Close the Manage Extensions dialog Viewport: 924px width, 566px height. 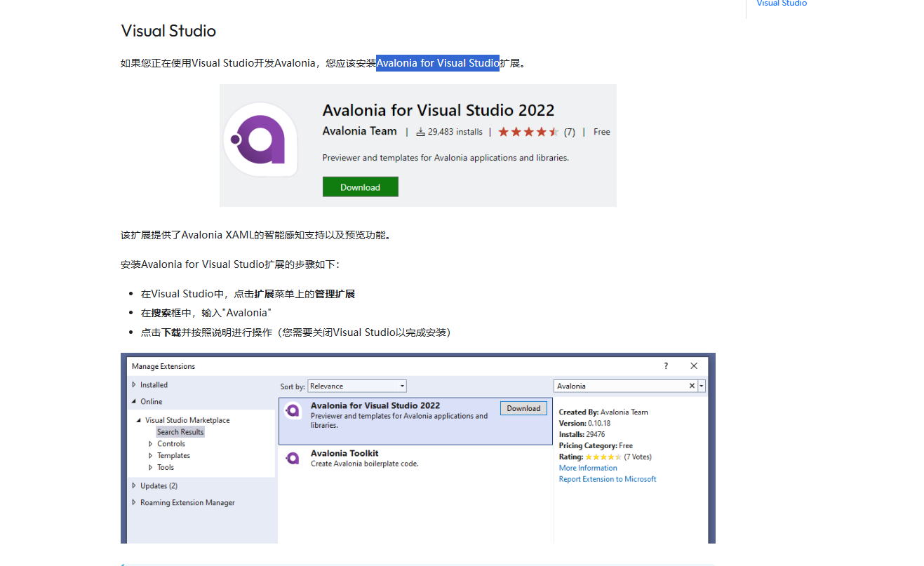pos(694,366)
